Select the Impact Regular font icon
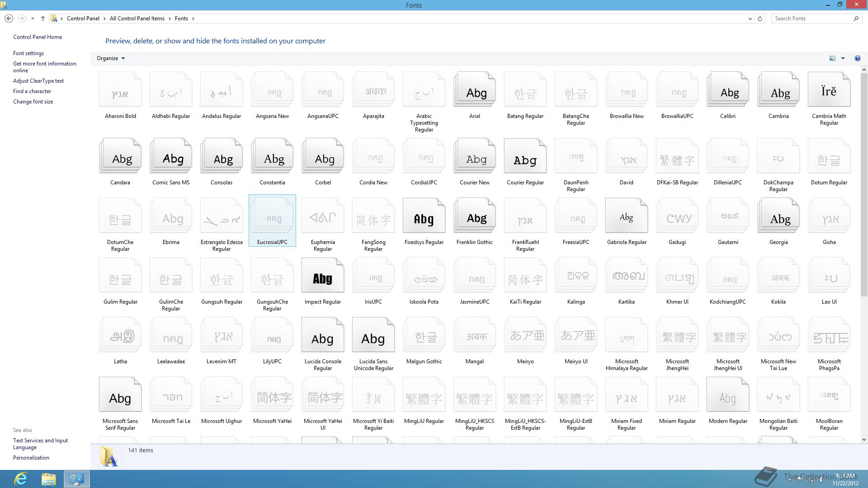This screenshot has height=488, width=868. 323,276
